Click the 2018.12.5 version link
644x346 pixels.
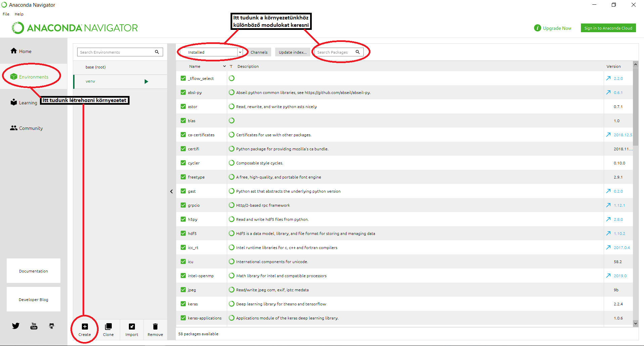tap(623, 135)
